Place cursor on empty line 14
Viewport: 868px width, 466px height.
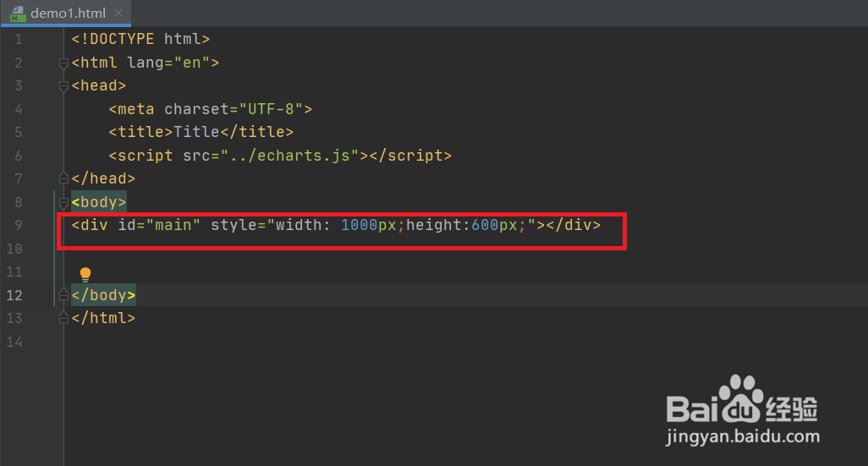click(465, 342)
